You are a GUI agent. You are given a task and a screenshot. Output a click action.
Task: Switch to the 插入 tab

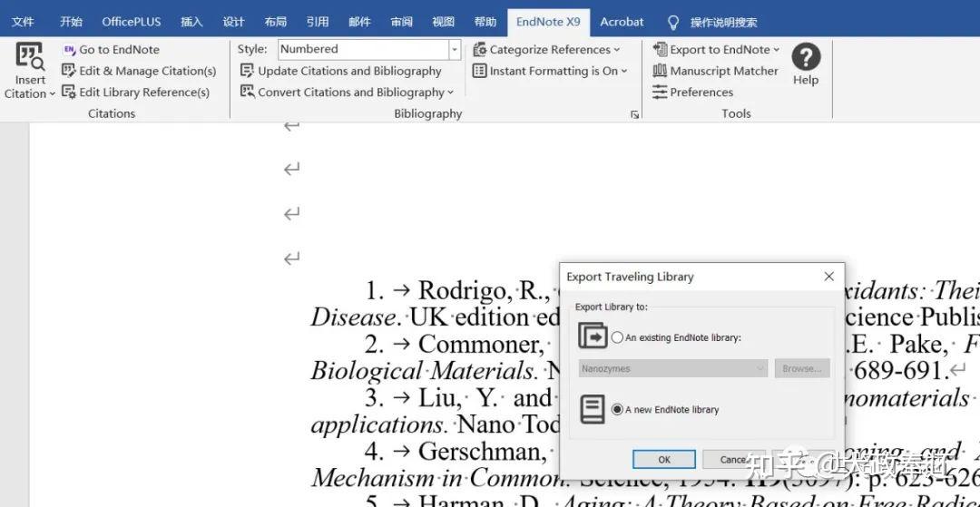pos(191,22)
